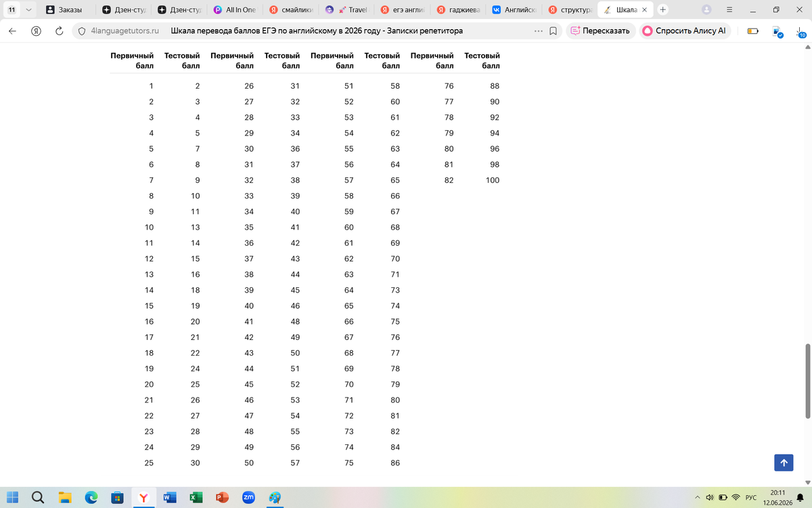Screen dimensions: 812x508
Task: Select test score 90 next to 77
Action: pos(495,102)
